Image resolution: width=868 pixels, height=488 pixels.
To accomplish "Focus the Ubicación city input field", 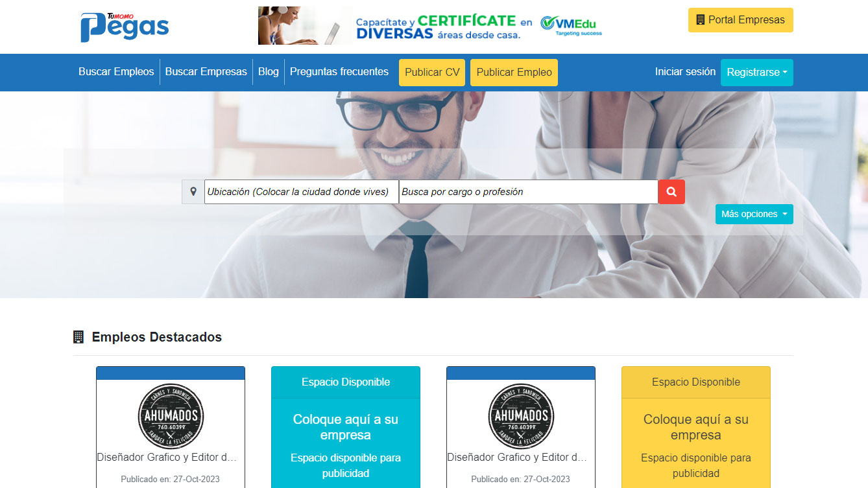I will pos(301,192).
